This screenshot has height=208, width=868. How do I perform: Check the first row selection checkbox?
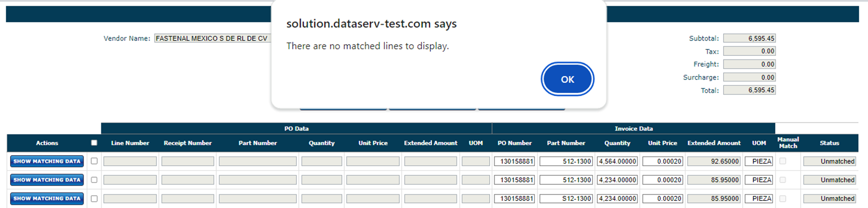coord(94,161)
